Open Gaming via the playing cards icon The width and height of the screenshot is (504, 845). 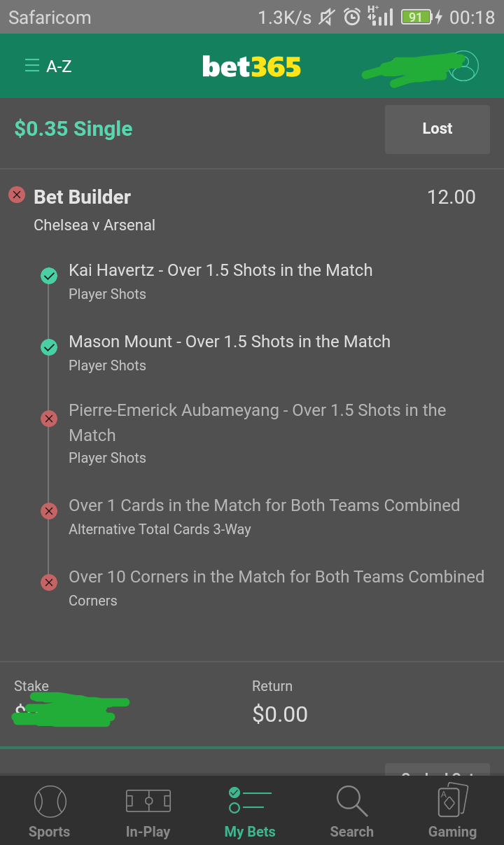[452, 800]
